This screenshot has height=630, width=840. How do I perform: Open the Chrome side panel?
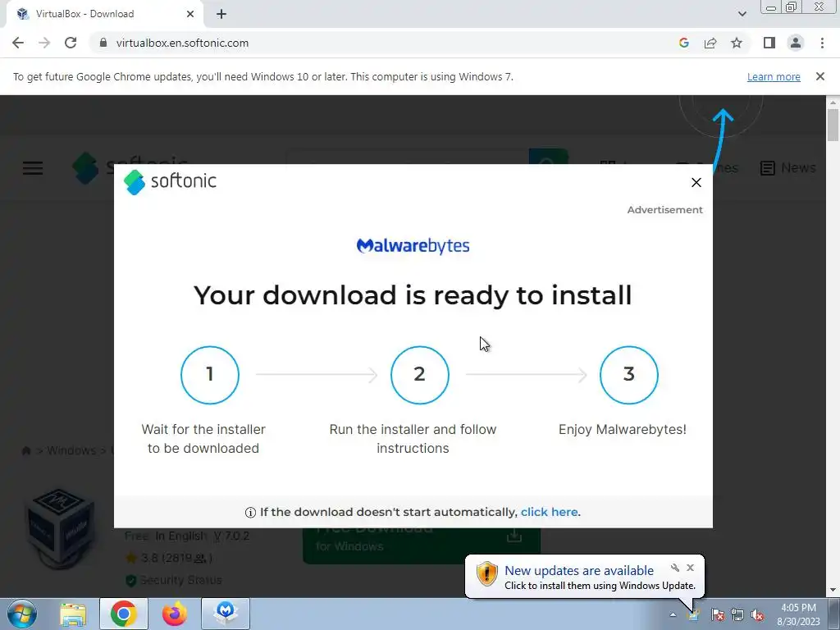click(769, 43)
